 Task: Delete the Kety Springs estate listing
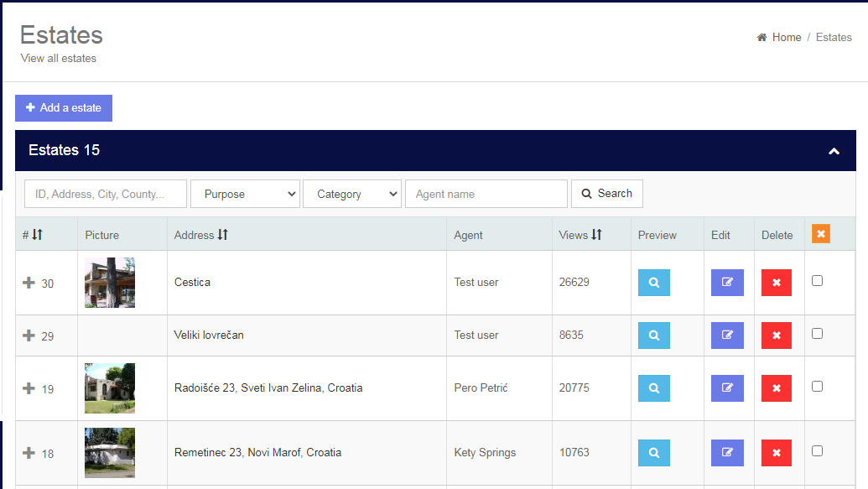[776, 452]
